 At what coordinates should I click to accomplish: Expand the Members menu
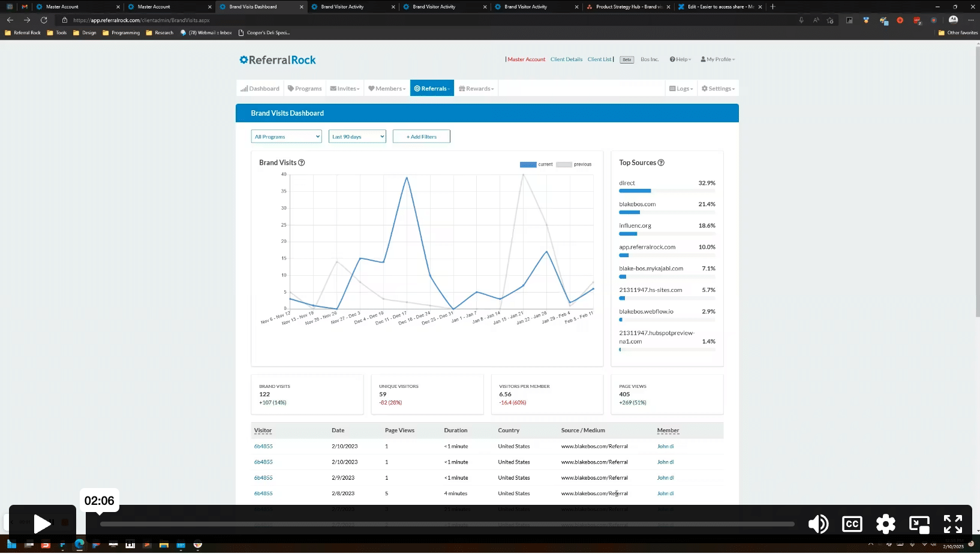pos(387,88)
